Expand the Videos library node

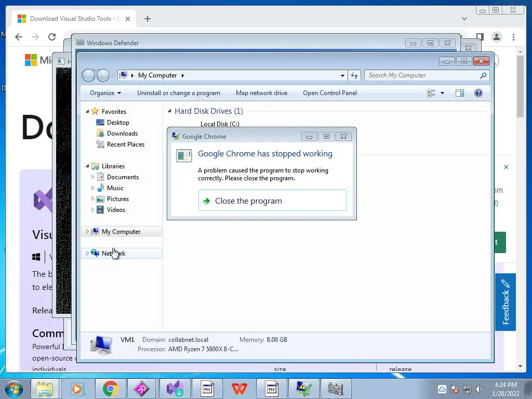(x=92, y=210)
